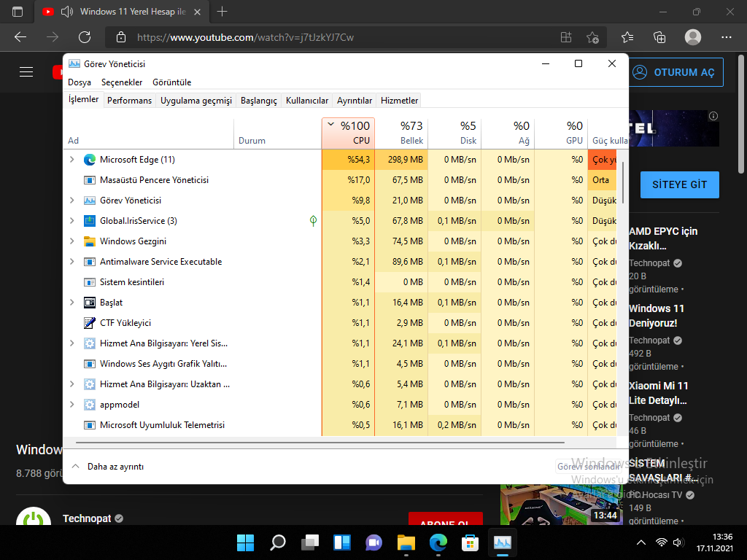The height and width of the screenshot is (560, 747).
Task: Open Task View on the taskbar
Action: (310, 542)
